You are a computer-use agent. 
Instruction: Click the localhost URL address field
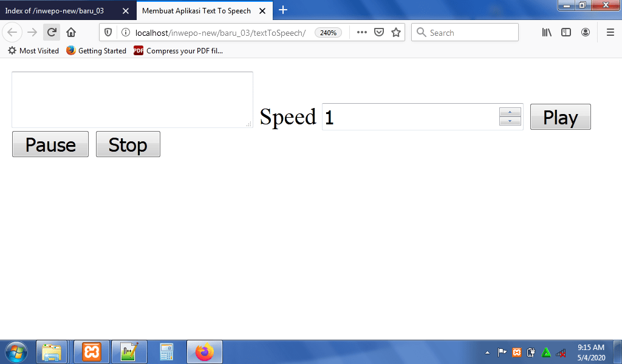click(220, 33)
